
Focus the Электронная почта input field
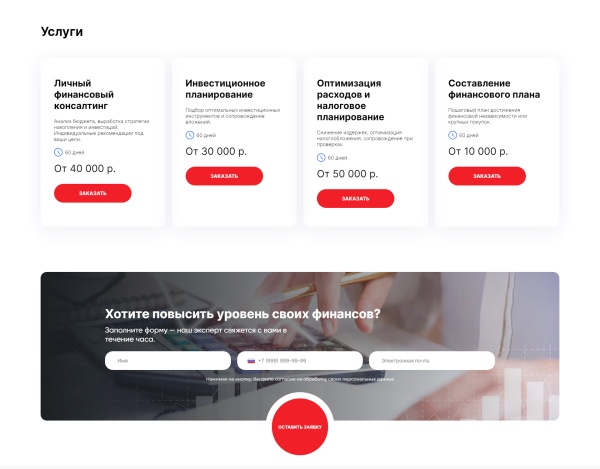click(432, 361)
